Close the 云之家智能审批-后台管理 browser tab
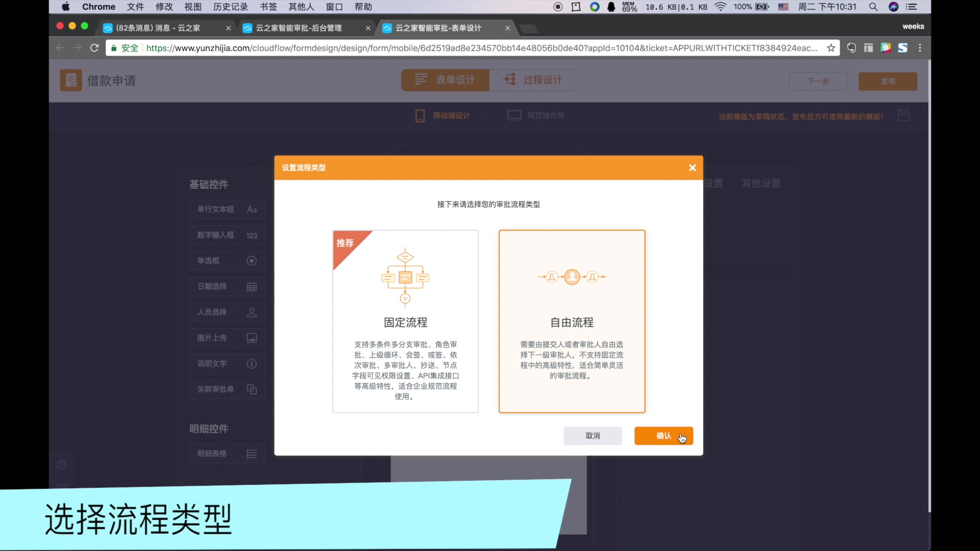980x551 pixels. (x=368, y=28)
